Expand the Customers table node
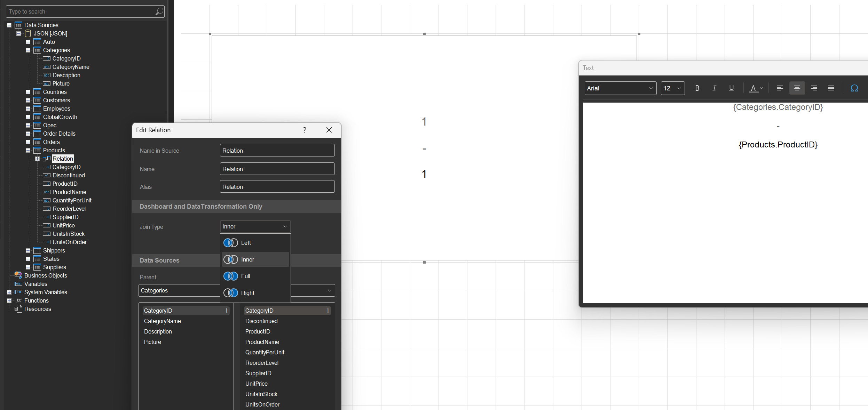 pos(28,100)
